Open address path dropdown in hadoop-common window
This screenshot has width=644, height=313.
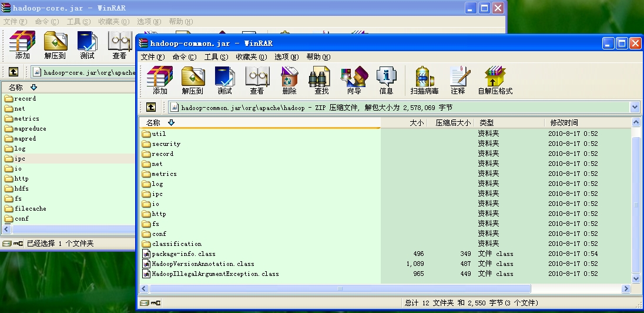click(635, 107)
